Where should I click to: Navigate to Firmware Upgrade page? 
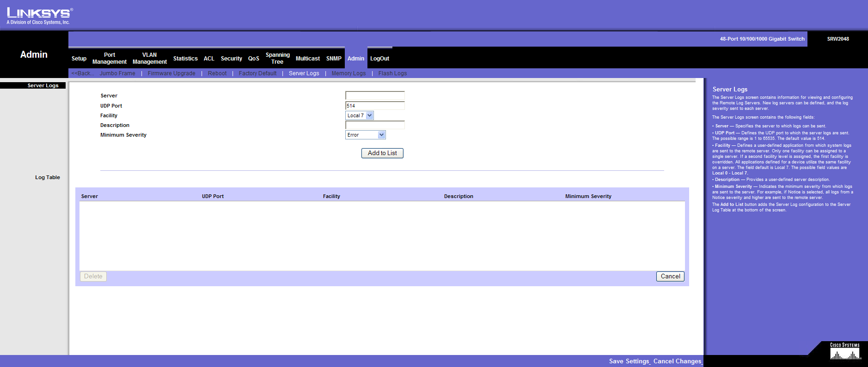171,73
